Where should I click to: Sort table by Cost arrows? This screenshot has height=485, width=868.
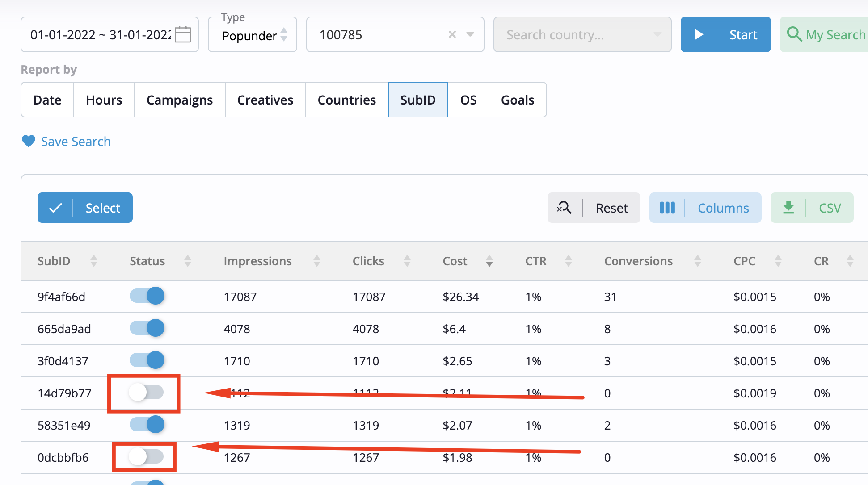click(x=489, y=261)
